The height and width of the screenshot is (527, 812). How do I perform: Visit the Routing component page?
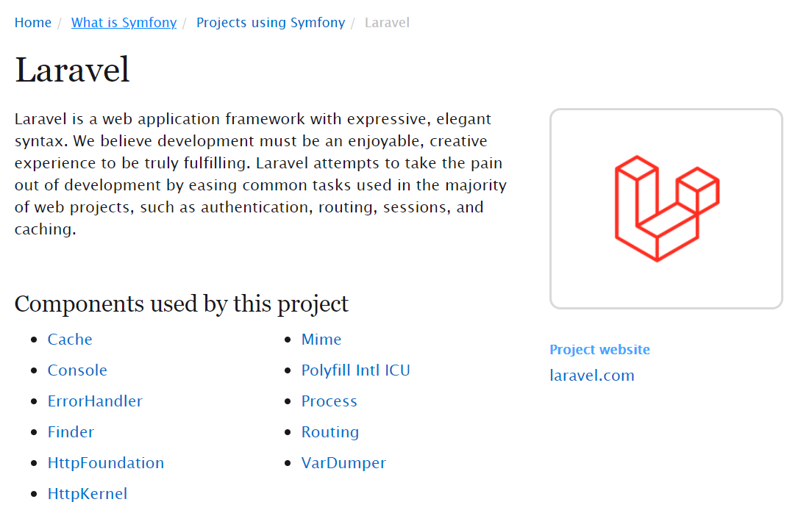click(x=330, y=432)
